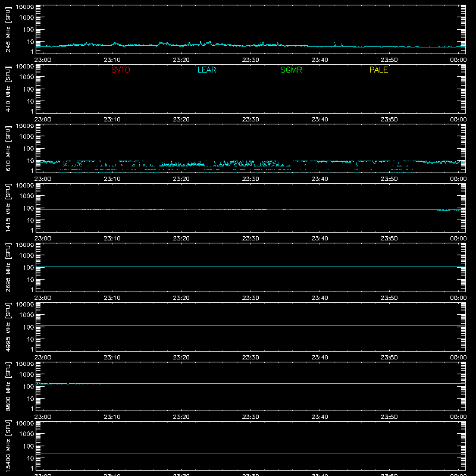Click 23:00 tick label below 410 MHz panel

click(43, 120)
